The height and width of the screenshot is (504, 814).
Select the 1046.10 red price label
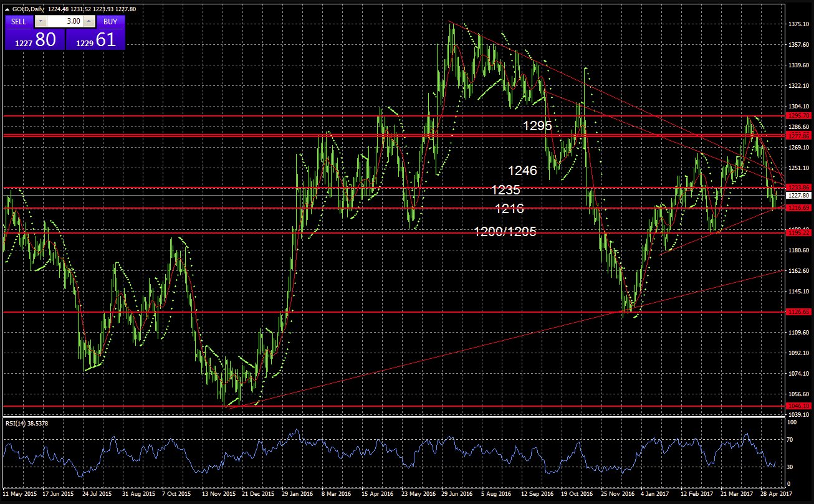(798, 406)
